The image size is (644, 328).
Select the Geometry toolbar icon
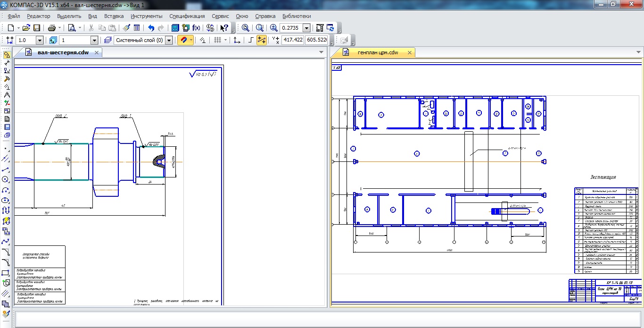(x=7, y=55)
